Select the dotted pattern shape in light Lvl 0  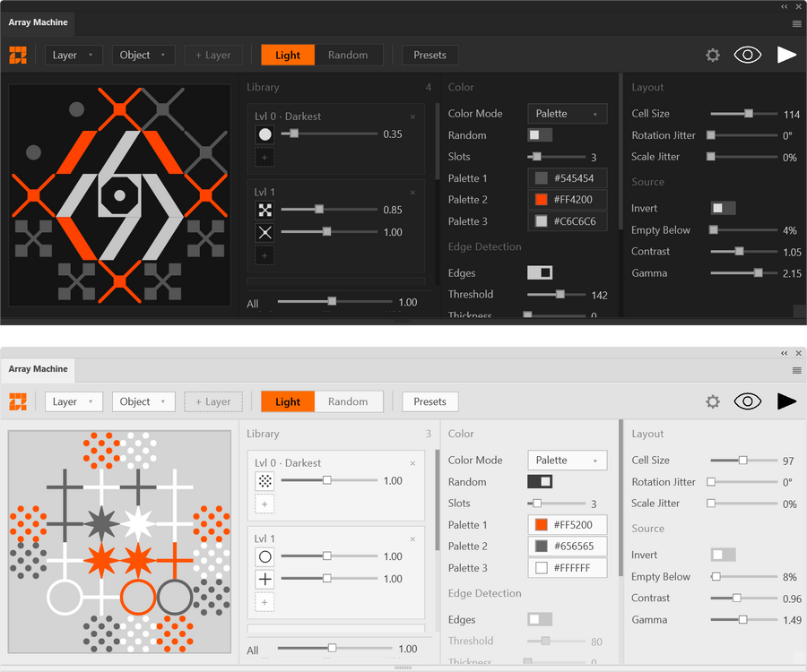point(265,481)
